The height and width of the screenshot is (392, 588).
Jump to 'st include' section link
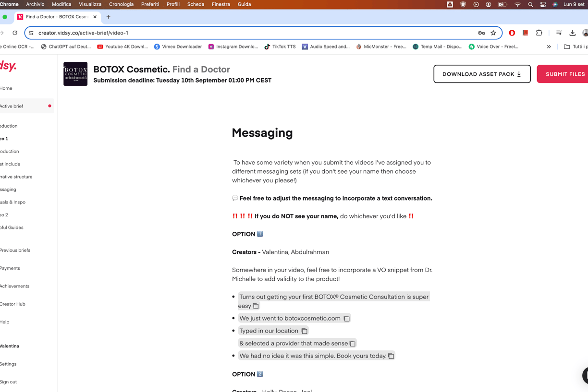click(10, 164)
